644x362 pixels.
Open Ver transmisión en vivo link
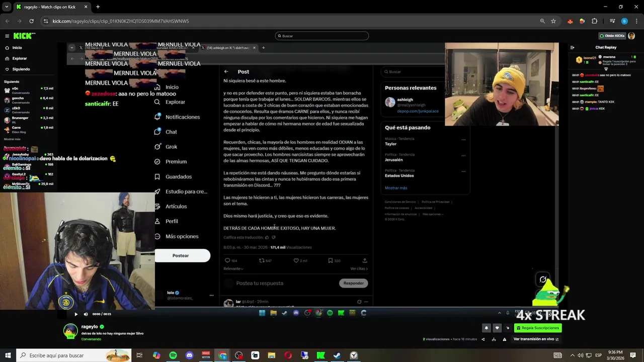[536, 339]
